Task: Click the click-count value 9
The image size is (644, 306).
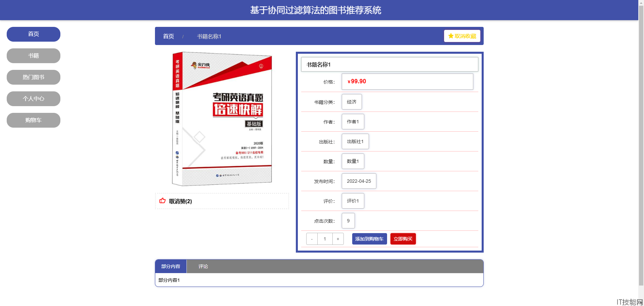Action: point(348,221)
